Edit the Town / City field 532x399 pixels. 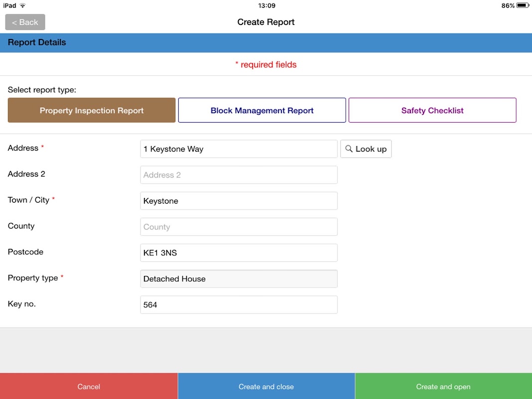pyautogui.click(x=239, y=200)
